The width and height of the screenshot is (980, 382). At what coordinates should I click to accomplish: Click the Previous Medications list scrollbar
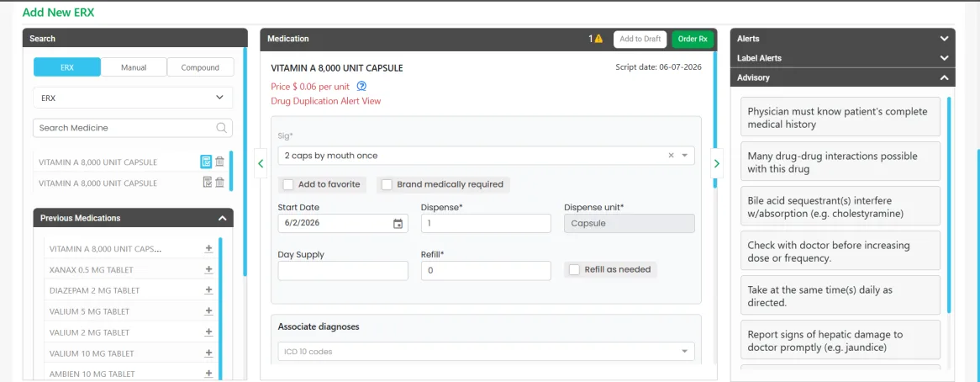click(x=220, y=308)
